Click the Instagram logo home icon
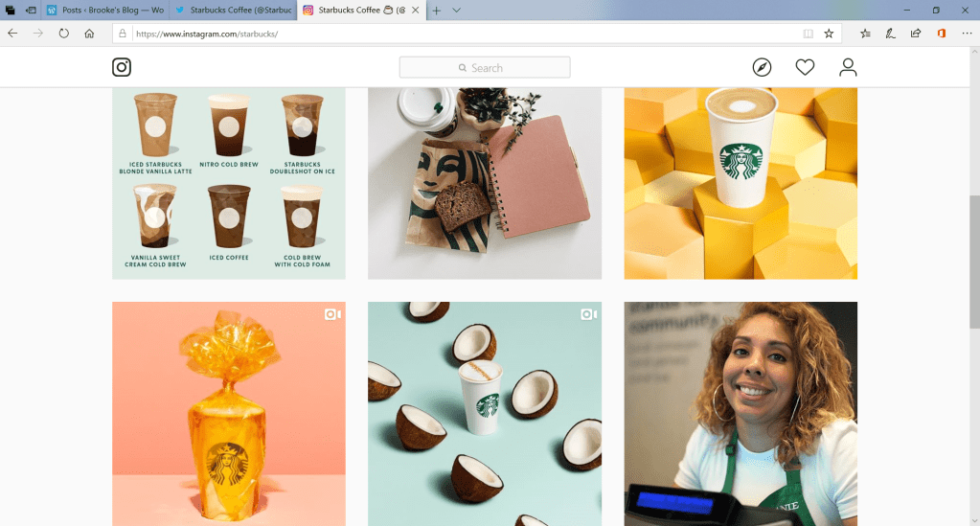The width and height of the screenshot is (980, 526). click(x=122, y=67)
